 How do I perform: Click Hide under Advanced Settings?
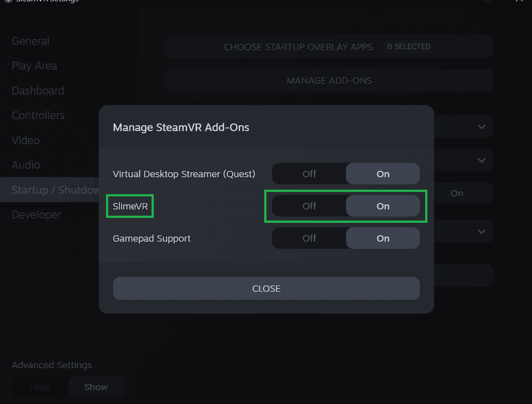40,387
